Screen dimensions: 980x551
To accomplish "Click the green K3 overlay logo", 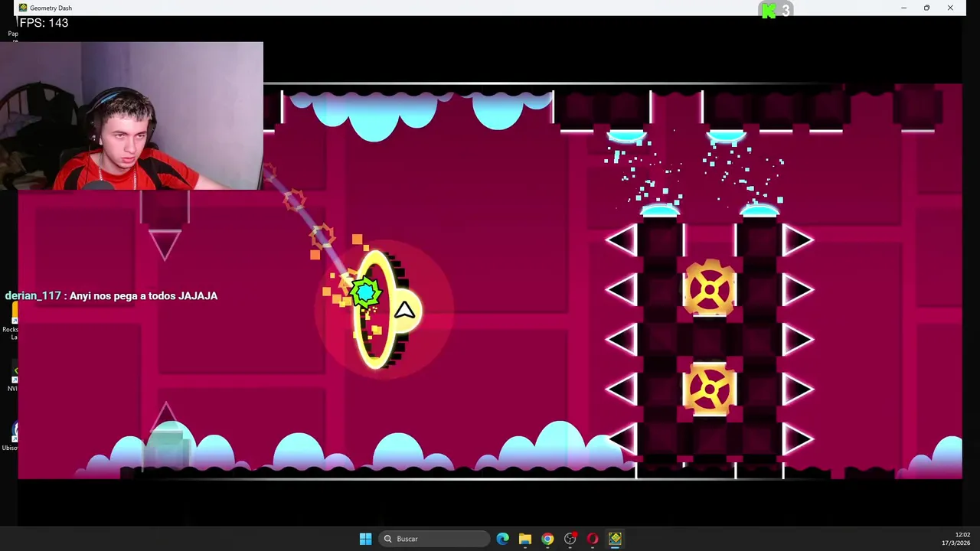I will point(776,10).
